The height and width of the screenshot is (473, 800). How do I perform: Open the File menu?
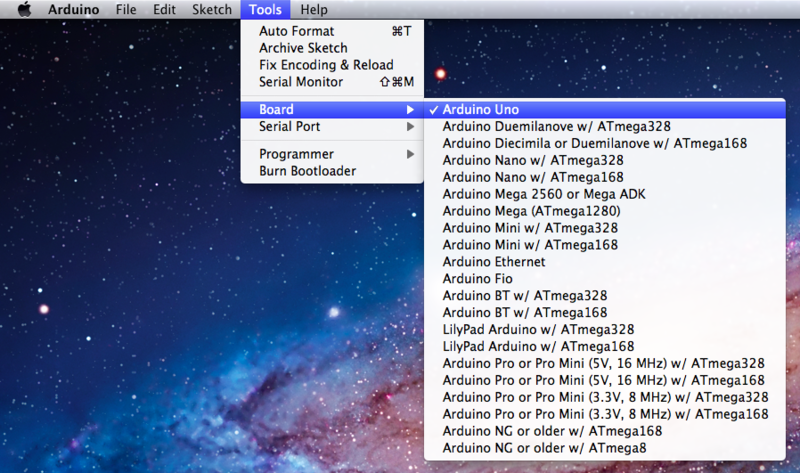[x=126, y=9]
